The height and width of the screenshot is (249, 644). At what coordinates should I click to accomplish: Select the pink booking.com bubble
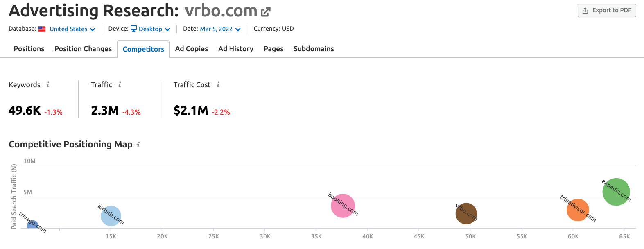click(343, 206)
